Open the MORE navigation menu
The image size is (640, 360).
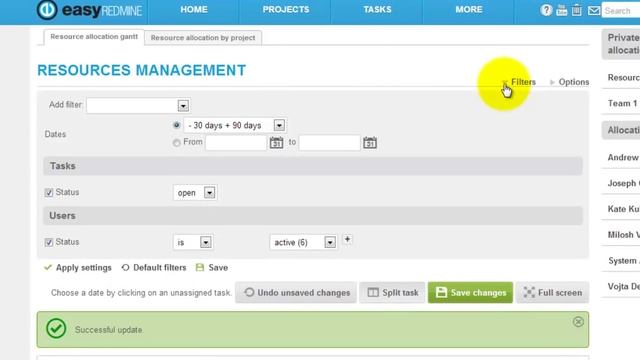(469, 9)
